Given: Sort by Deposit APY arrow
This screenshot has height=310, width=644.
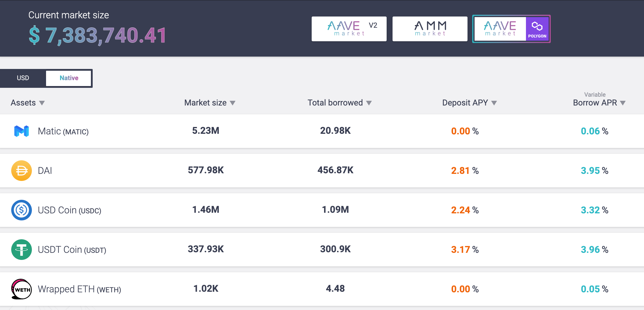Looking at the screenshot, I should pyautogui.click(x=494, y=103).
